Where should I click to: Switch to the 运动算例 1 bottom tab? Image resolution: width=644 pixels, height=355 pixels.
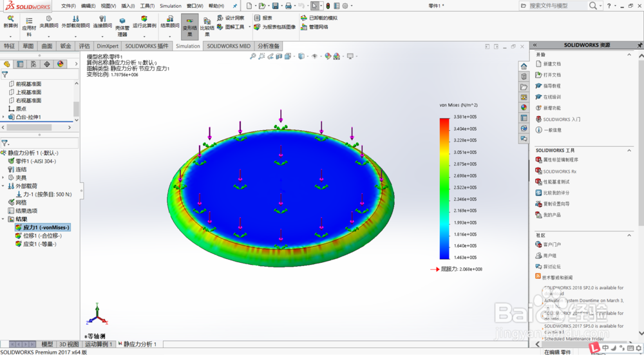(x=98, y=344)
